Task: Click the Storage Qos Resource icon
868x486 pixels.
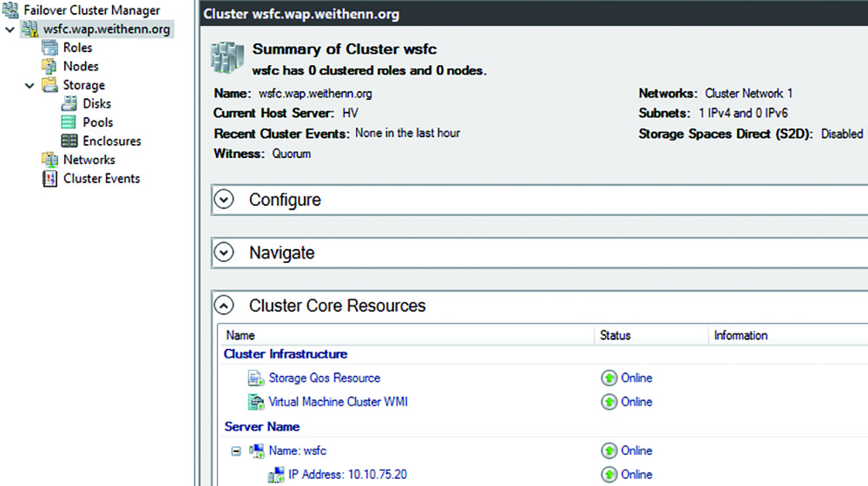Action: pos(256,378)
